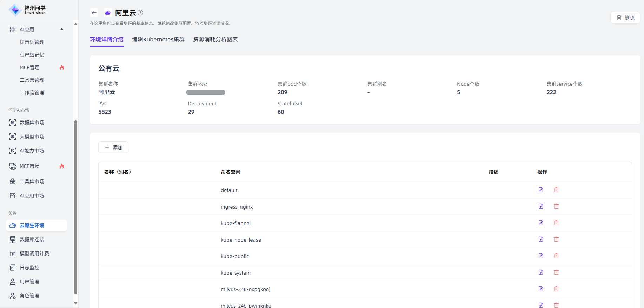
Task: Open 角色管理 in sidebar
Action: [x=29, y=296]
